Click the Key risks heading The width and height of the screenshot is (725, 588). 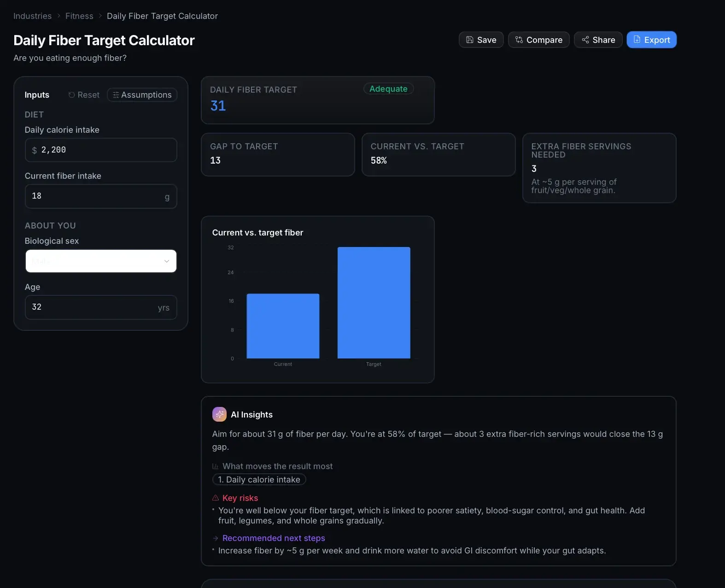[240, 498]
